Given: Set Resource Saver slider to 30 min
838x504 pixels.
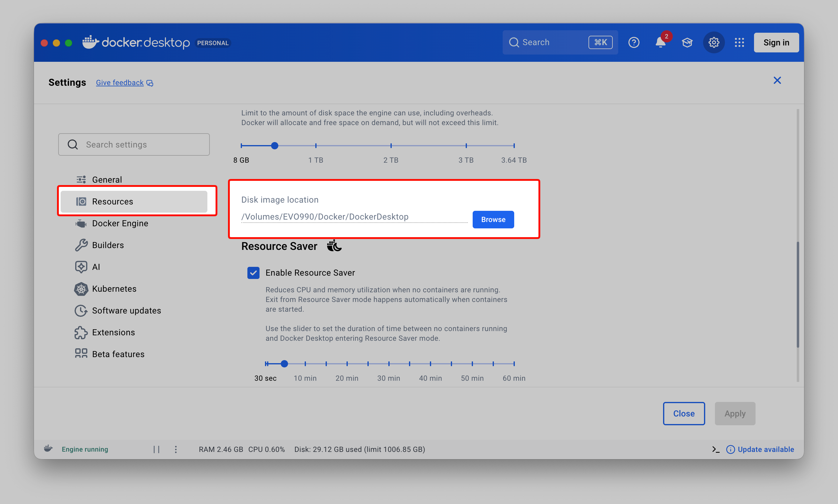Looking at the screenshot, I should [x=389, y=364].
